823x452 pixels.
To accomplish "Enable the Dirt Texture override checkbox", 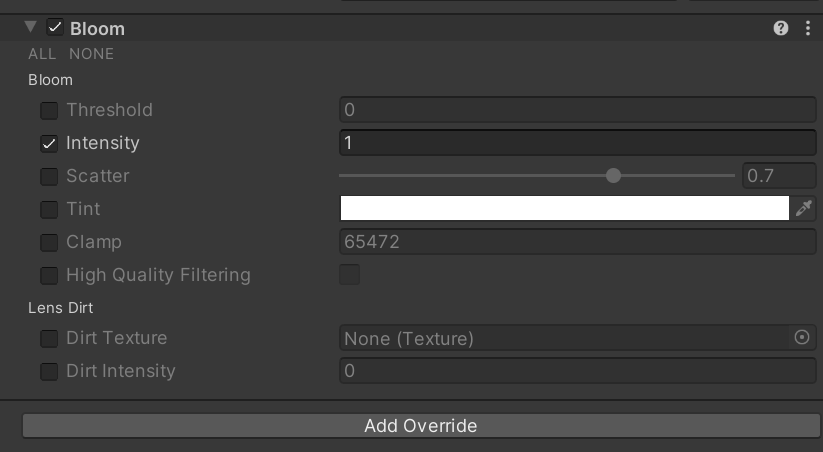I will [x=49, y=339].
